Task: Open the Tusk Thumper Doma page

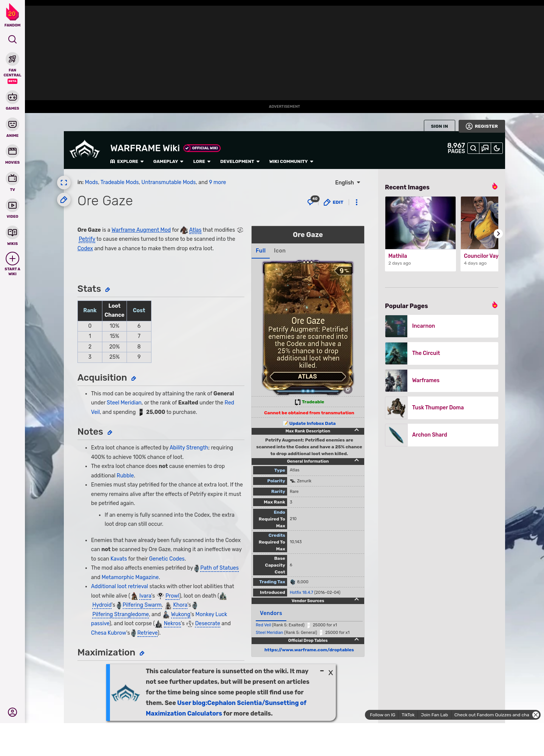Action: [x=442, y=408]
